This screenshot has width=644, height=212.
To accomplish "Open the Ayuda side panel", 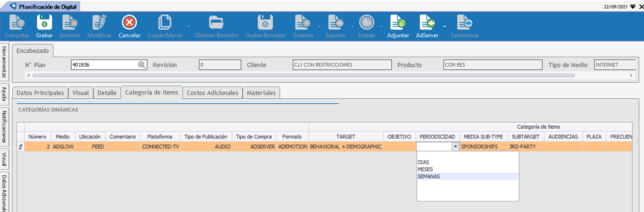I will point(4,94).
